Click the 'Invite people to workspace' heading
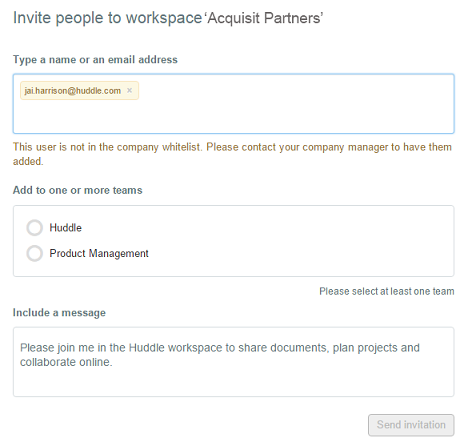The image size is (464, 446). [x=107, y=18]
